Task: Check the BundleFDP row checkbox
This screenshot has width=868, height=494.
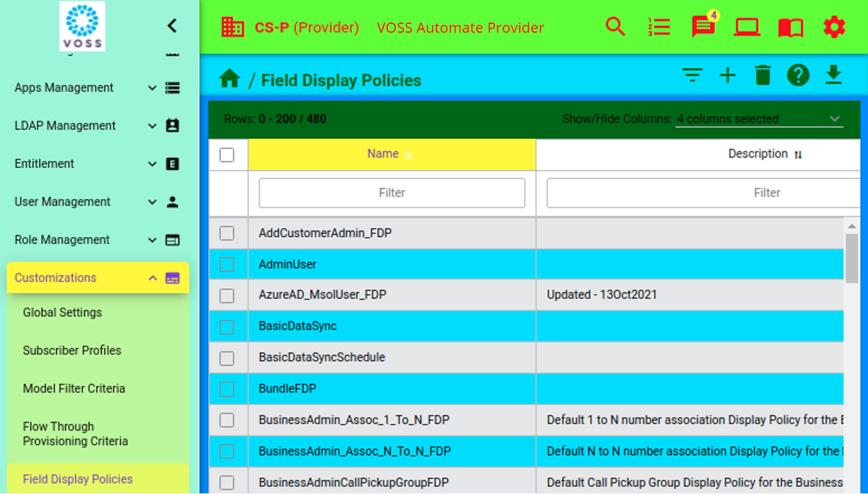Action: [x=227, y=389]
